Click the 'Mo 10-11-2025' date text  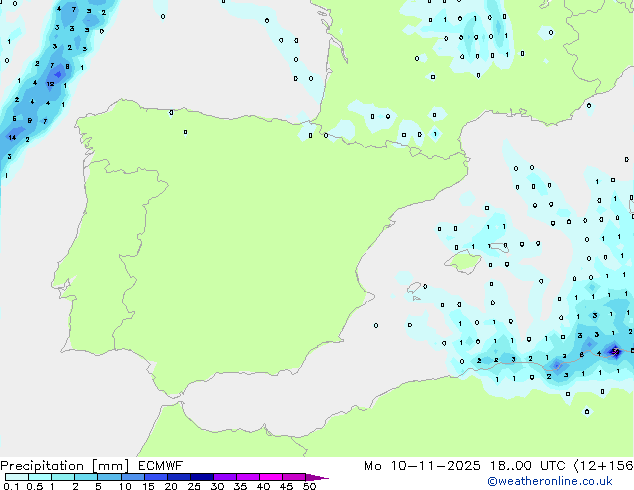coord(422,466)
